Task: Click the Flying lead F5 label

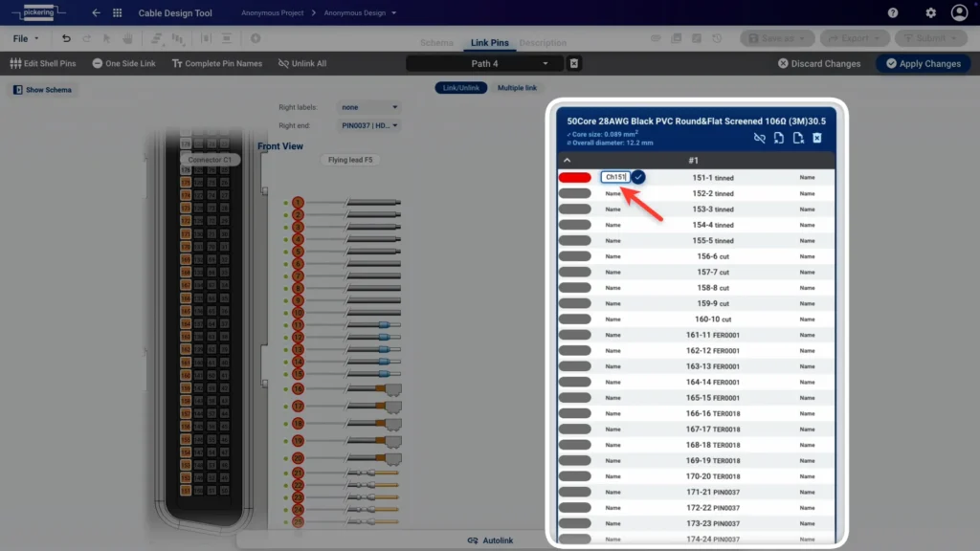Action: pos(350,160)
